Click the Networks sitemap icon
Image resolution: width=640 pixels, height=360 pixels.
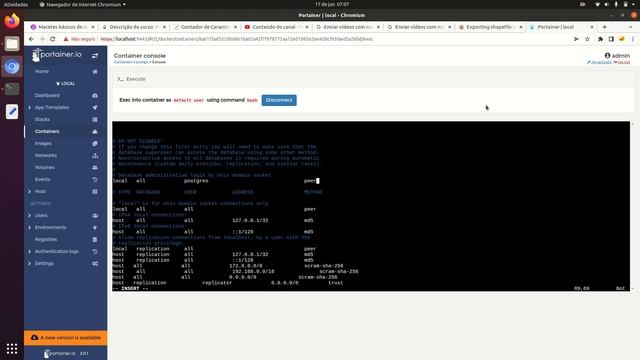[95, 156]
